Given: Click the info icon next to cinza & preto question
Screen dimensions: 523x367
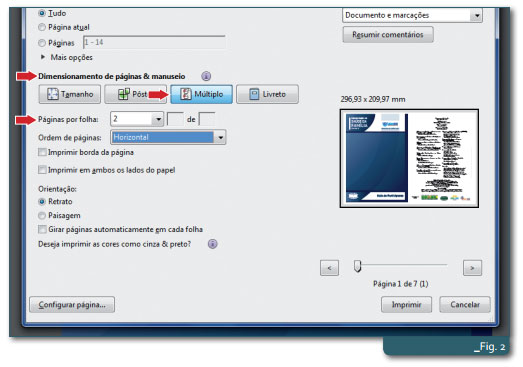Looking at the screenshot, I should pyautogui.click(x=212, y=244).
